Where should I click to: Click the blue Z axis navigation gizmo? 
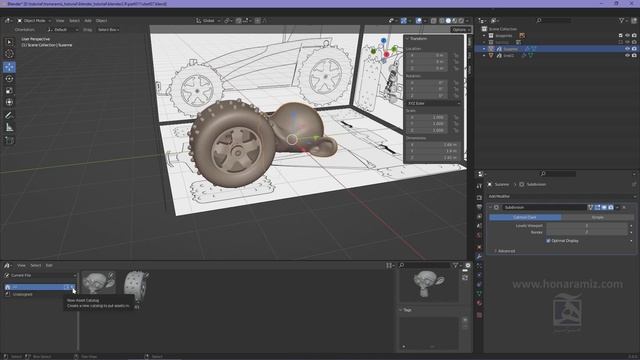pyautogui.click(x=383, y=40)
